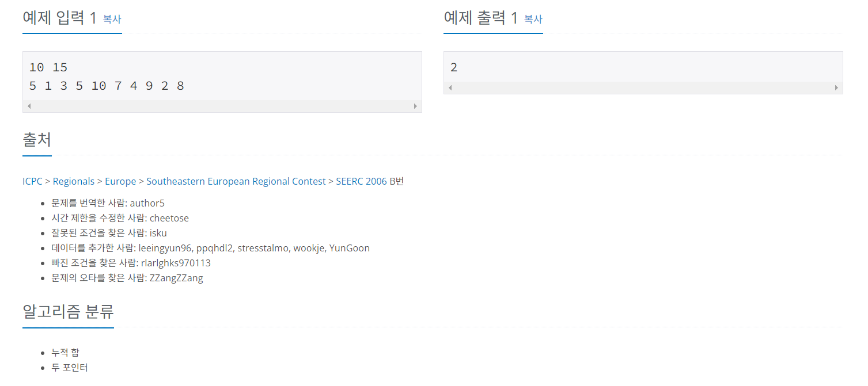Screen dimensions: 868x386
Task: Open leeingyun96's profile link
Action: (x=165, y=248)
